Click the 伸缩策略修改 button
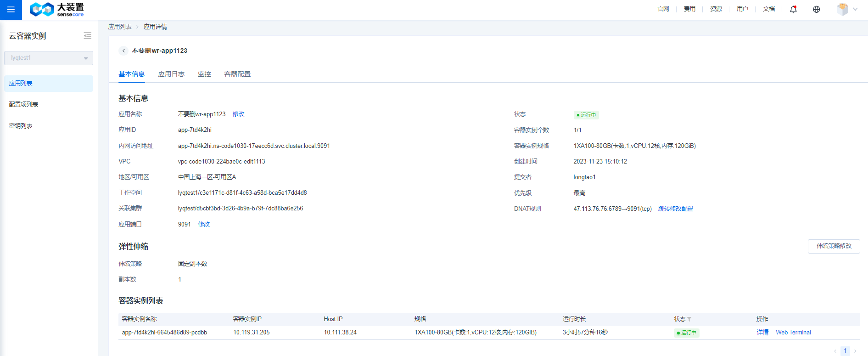 click(834, 246)
